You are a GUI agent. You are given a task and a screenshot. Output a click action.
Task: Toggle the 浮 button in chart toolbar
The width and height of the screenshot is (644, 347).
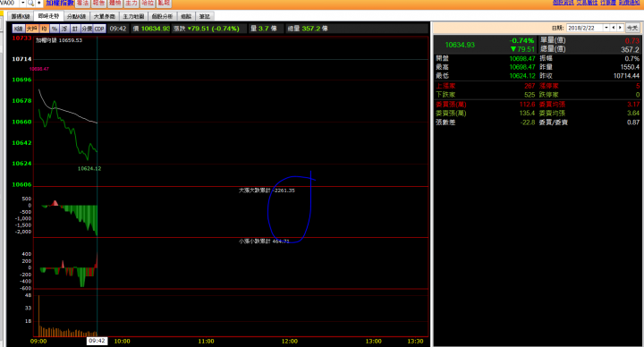64,29
